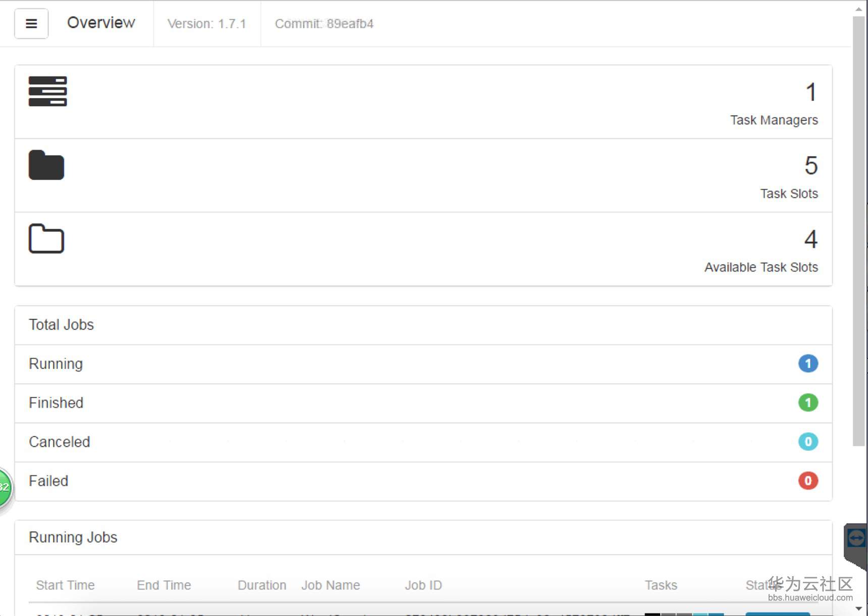Click the Task Slots label
The image size is (868, 616).
pyautogui.click(x=789, y=194)
